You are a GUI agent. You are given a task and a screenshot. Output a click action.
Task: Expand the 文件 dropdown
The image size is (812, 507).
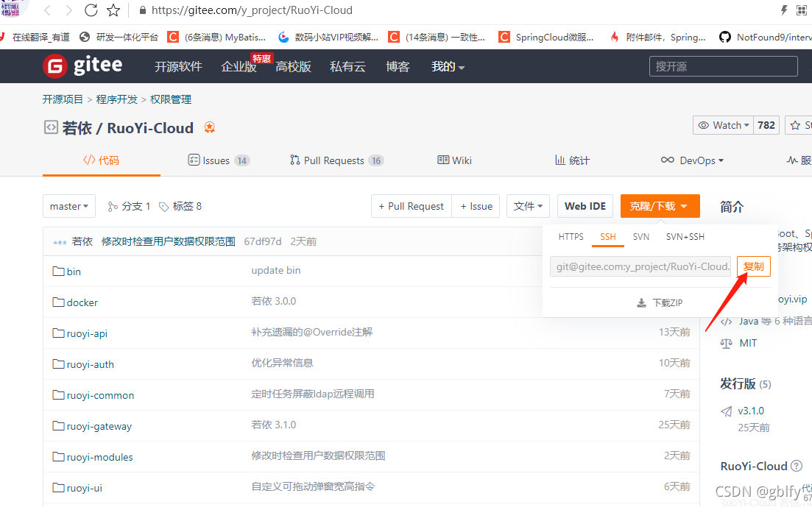coord(528,206)
